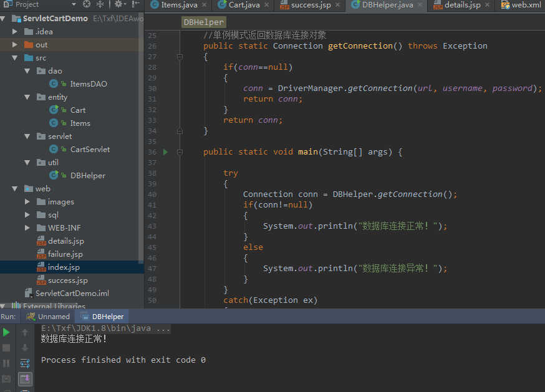Screen dimensions: 545x392
Task: Expand the sql folder
Action: pyautogui.click(x=27, y=215)
